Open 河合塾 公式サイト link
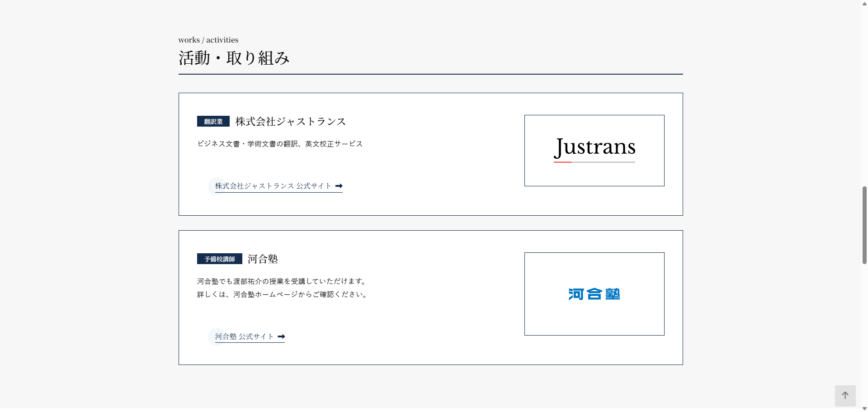The width and height of the screenshot is (868, 412). pos(250,336)
